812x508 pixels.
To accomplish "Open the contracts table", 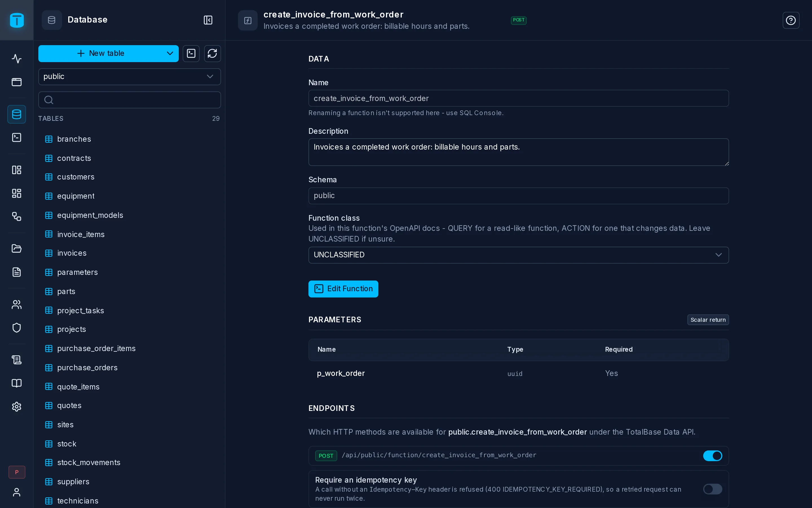I will 129,158.
